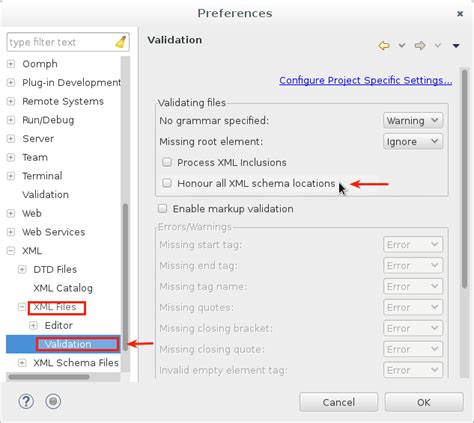Image resolution: width=474 pixels, height=423 pixels.
Task: Enable Honour all XML schema locations
Action: pos(167,183)
